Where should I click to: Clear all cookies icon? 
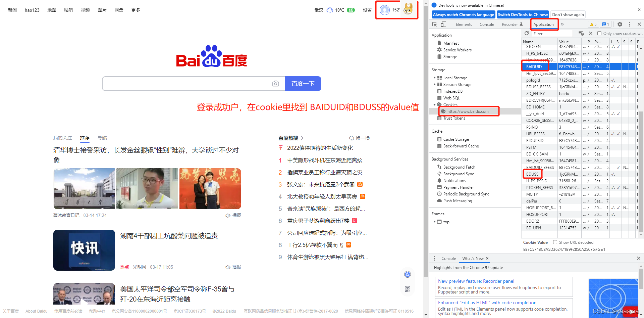pyautogui.click(x=581, y=33)
